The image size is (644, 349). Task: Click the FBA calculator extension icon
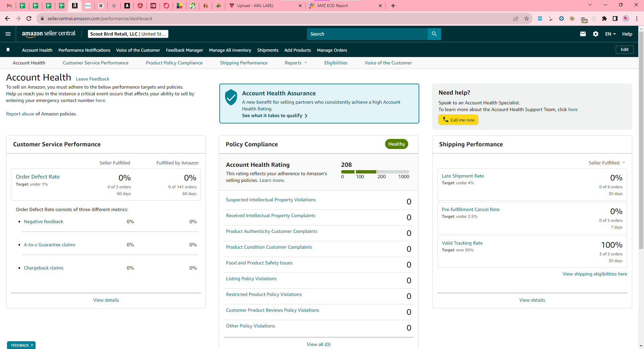point(540,18)
